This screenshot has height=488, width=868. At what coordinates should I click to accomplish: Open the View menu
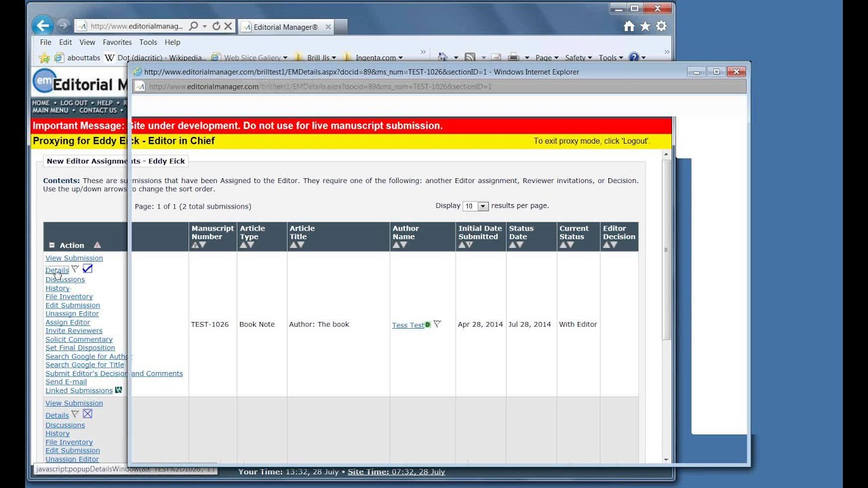[87, 42]
